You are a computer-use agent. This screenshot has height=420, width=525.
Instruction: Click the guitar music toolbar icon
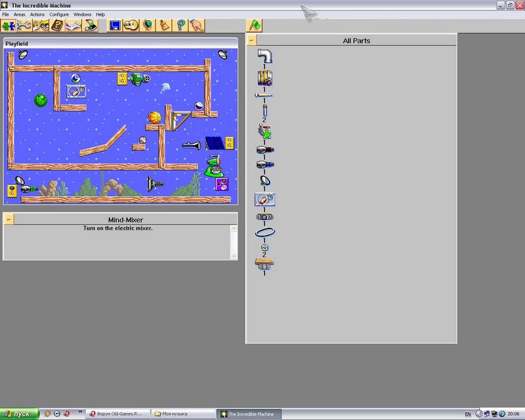[x=131, y=26]
